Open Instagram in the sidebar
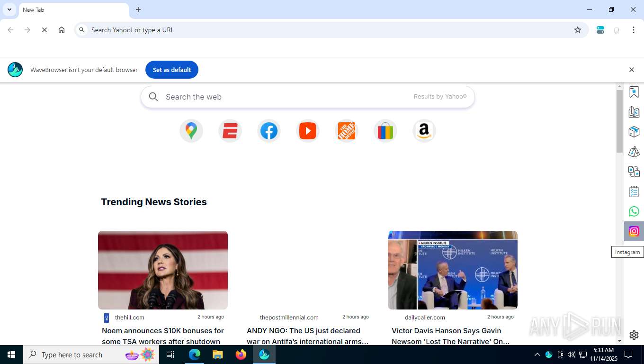Image resolution: width=644 pixels, height=364 pixels. pos(634,231)
